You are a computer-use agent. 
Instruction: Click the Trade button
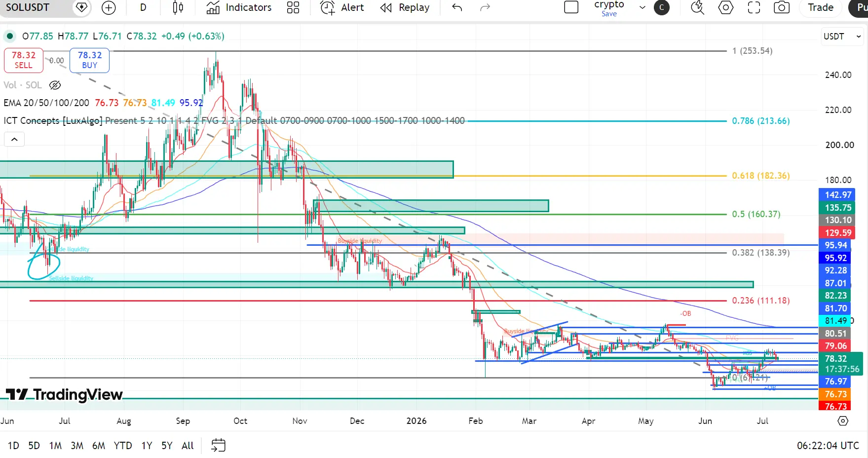[821, 7]
